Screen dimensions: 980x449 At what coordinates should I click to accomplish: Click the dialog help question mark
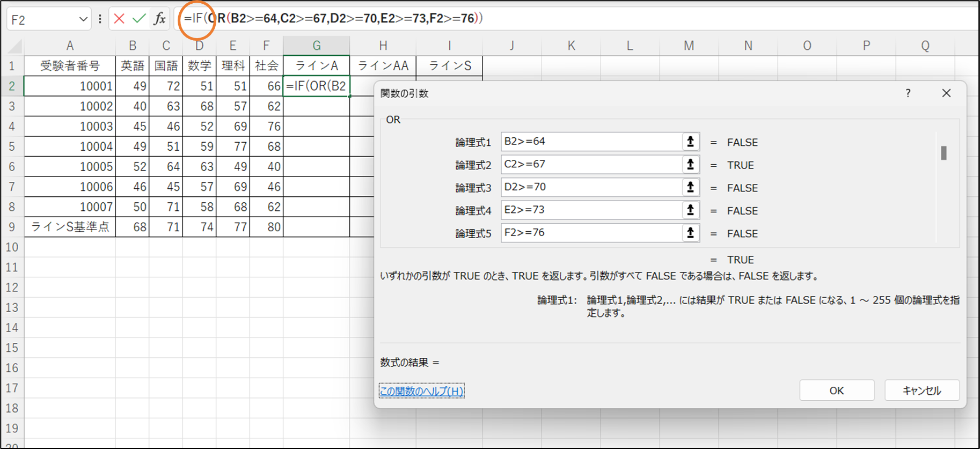908,93
